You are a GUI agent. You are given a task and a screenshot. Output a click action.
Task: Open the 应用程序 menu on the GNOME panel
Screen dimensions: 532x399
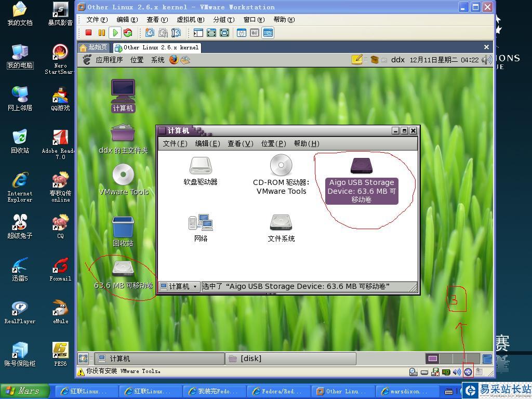[x=109, y=60]
